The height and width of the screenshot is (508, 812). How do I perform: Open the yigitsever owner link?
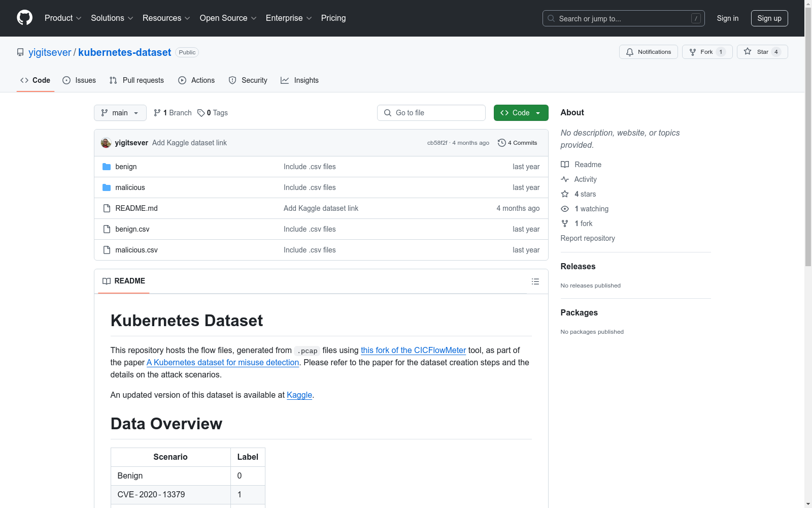tap(50, 52)
